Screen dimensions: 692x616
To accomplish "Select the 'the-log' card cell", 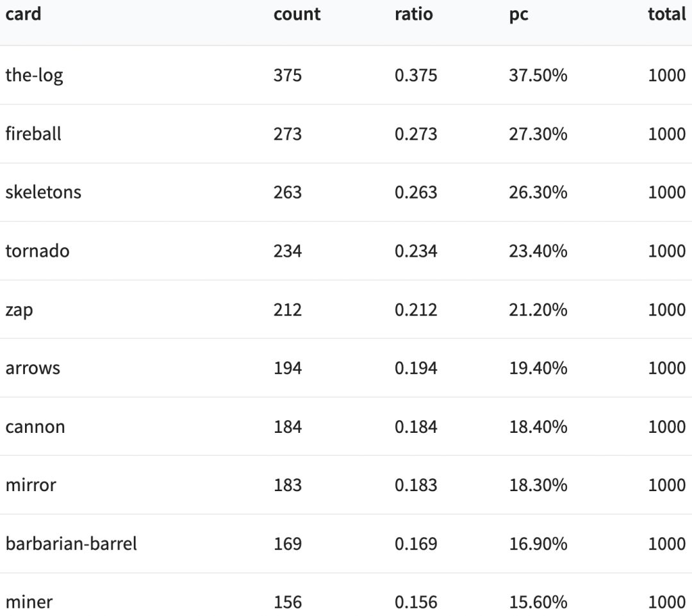I will pos(34,76).
